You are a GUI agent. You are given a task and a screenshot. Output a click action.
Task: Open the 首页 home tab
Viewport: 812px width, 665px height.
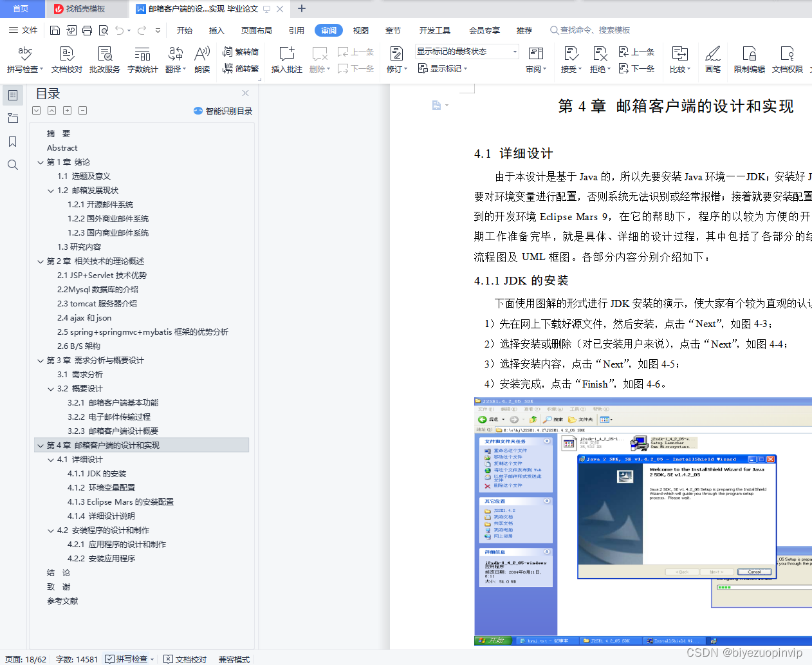click(x=21, y=9)
